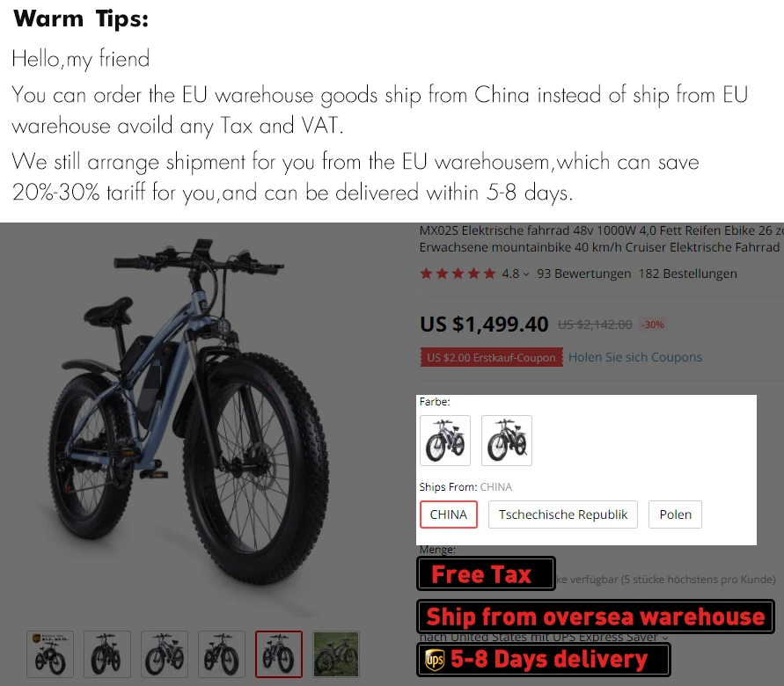Select the first gallery thumbnail with UPS badge
The image size is (784, 686).
[x=50, y=654]
